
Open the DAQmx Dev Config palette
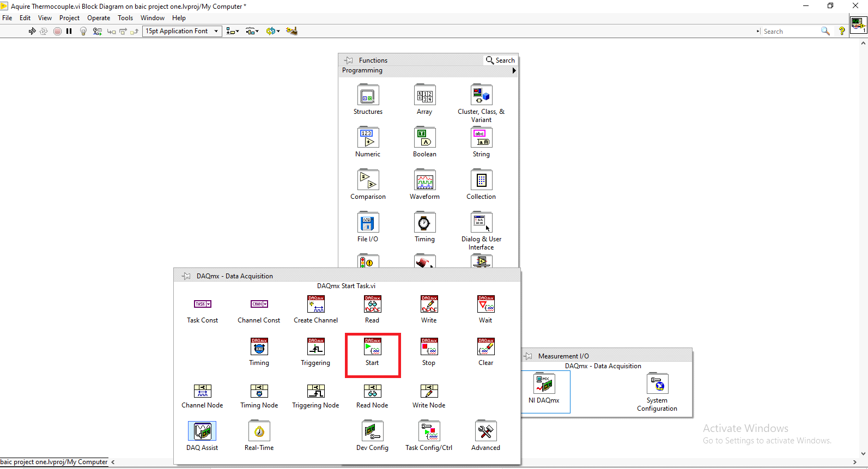click(372, 431)
